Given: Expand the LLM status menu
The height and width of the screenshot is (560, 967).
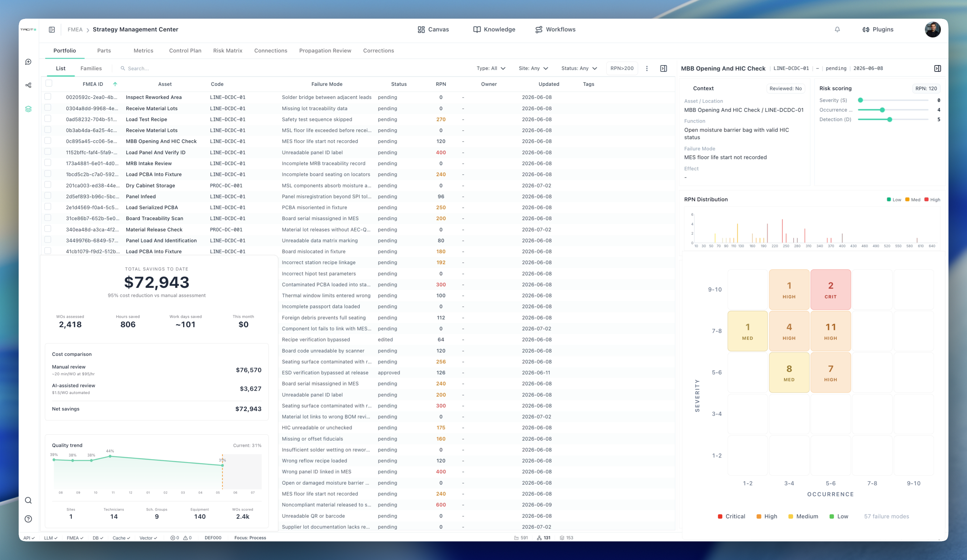Looking at the screenshot, I should tap(51, 538).
